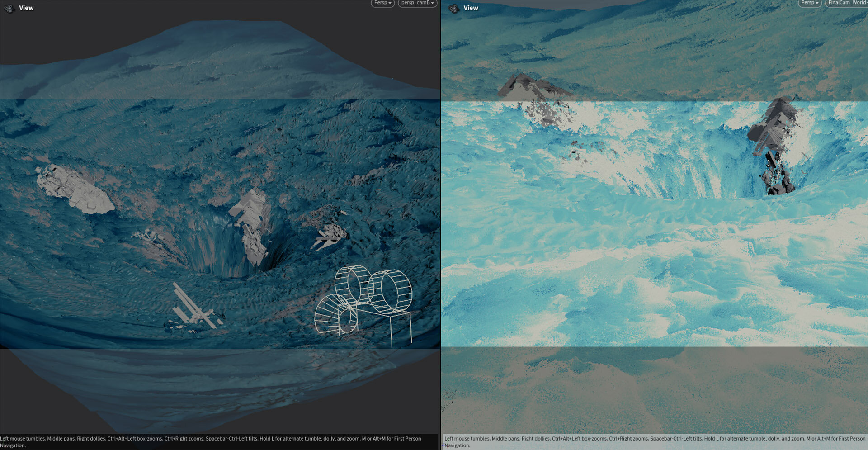Open the Persp menu in the right viewport
The height and width of the screenshot is (450, 868).
(x=809, y=3)
